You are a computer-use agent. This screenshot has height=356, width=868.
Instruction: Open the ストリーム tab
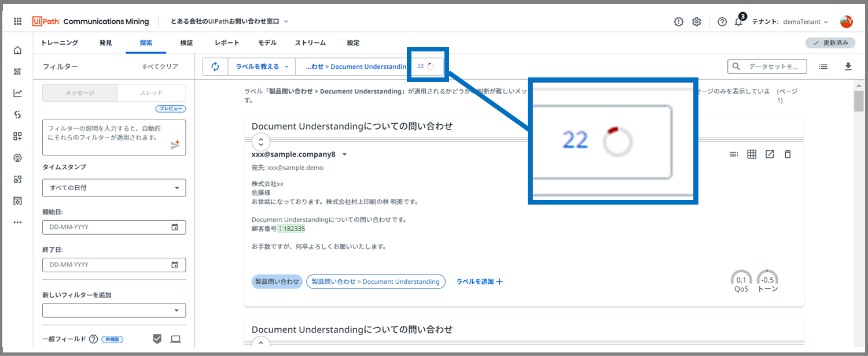coord(310,43)
